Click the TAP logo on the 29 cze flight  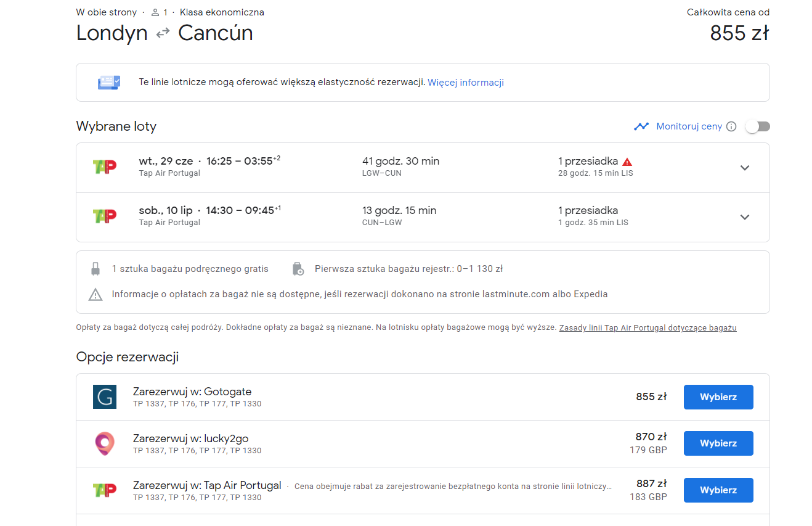click(104, 167)
